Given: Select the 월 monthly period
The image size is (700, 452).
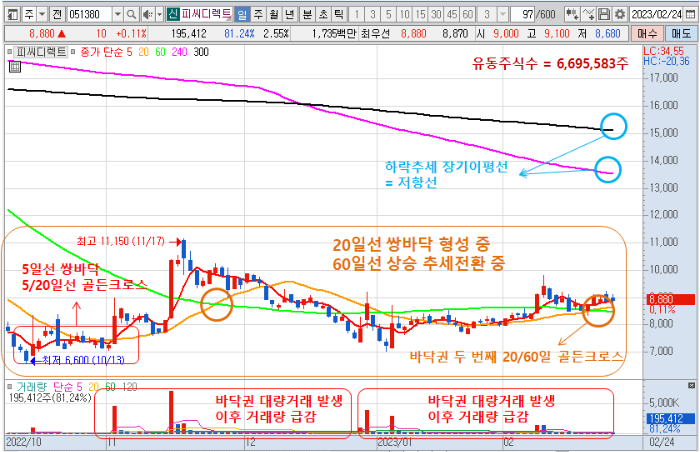Looking at the screenshot, I should (x=274, y=15).
